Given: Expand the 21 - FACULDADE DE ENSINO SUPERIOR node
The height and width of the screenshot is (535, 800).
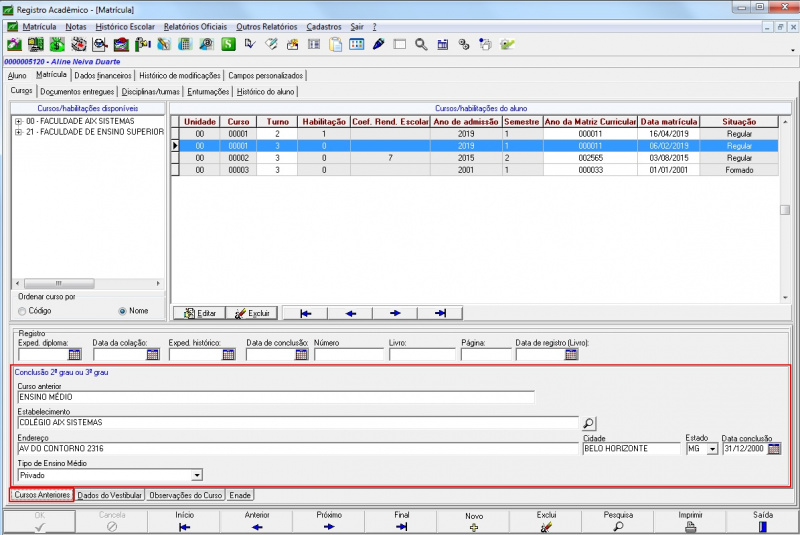Looking at the screenshot, I should pos(18,132).
